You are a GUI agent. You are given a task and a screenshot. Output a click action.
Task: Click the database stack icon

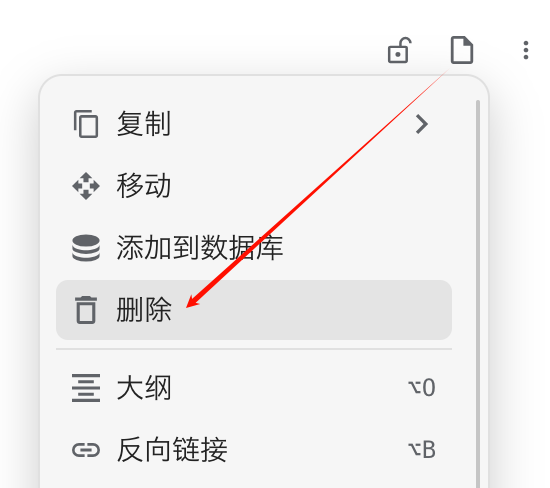click(86, 248)
